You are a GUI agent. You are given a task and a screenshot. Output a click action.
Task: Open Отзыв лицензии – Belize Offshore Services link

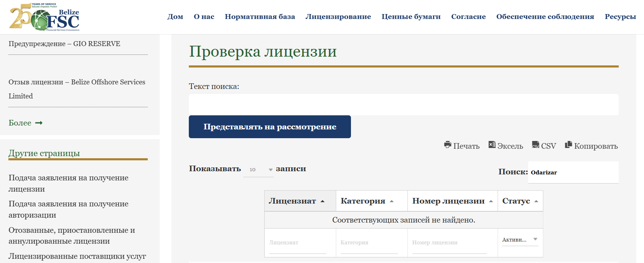click(x=77, y=89)
